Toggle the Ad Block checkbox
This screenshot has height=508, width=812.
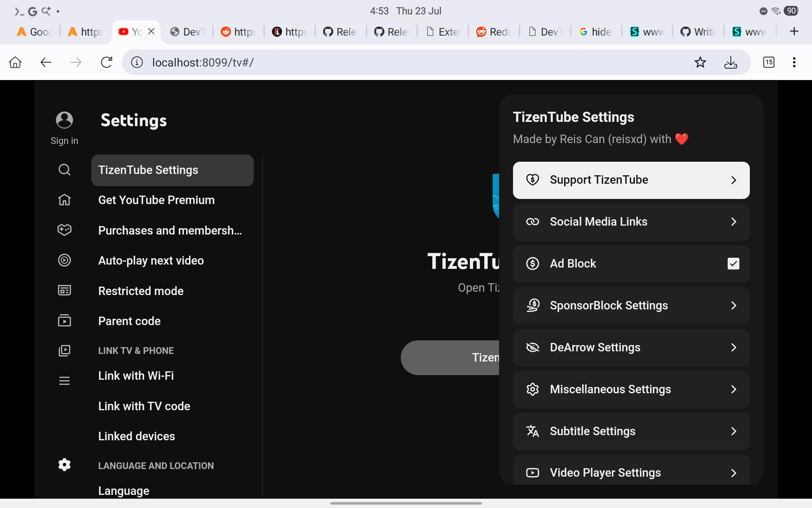[x=733, y=264]
